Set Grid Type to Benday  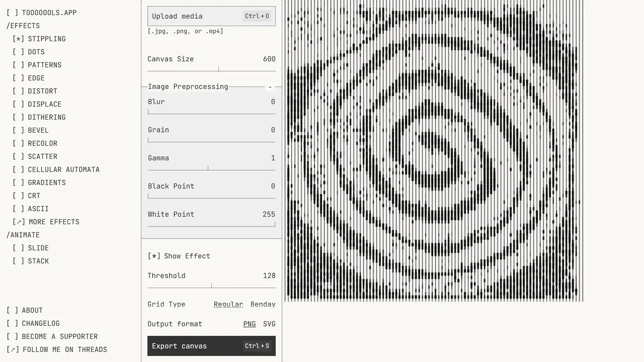(x=263, y=304)
